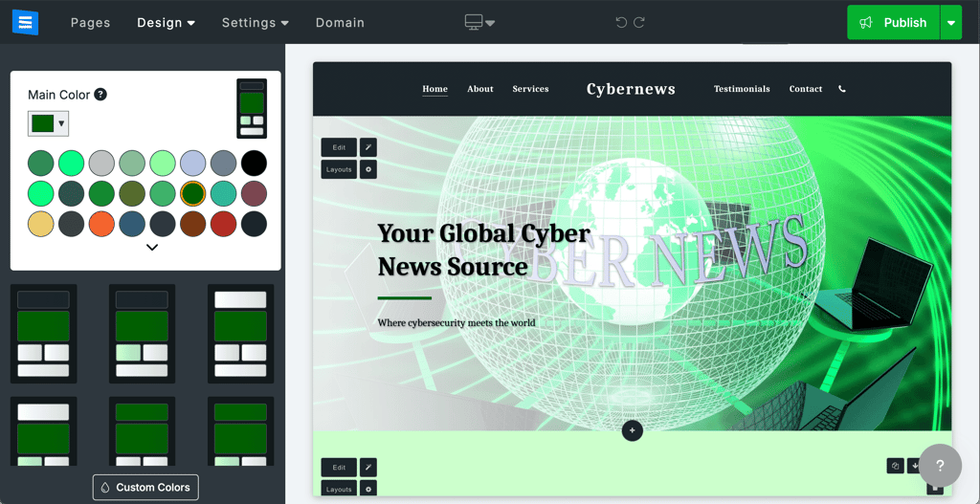Click Edit on the light green section
The width and height of the screenshot is (980, 504).
339,467
